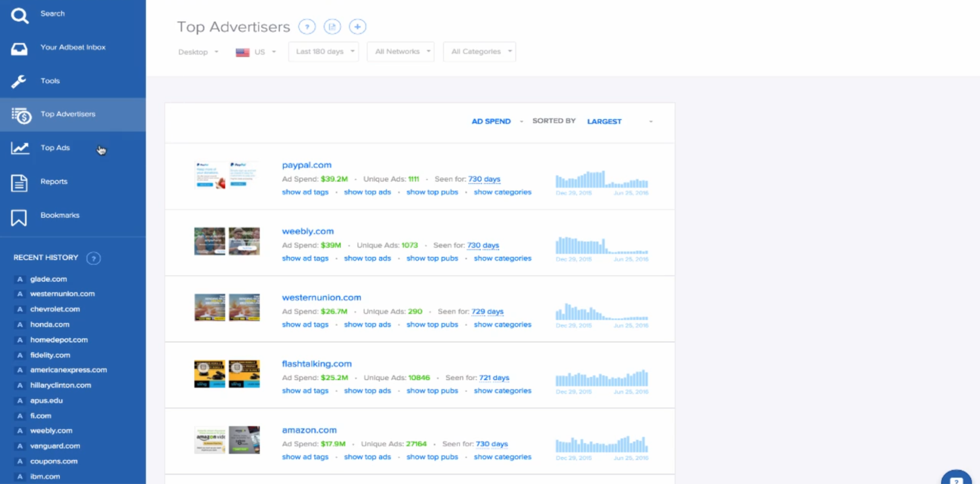
Task: Open americanexpress.com from recent history
Action: 68,370
